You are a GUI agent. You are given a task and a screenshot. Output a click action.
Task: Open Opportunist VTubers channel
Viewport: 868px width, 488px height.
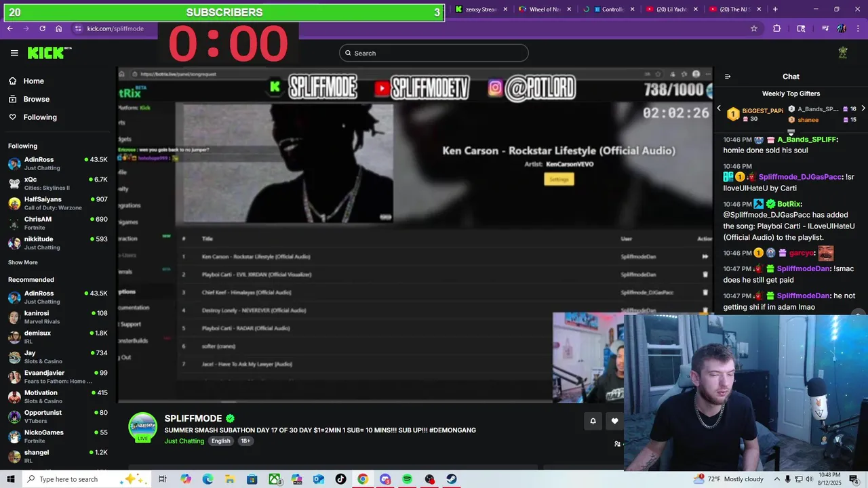58,416
